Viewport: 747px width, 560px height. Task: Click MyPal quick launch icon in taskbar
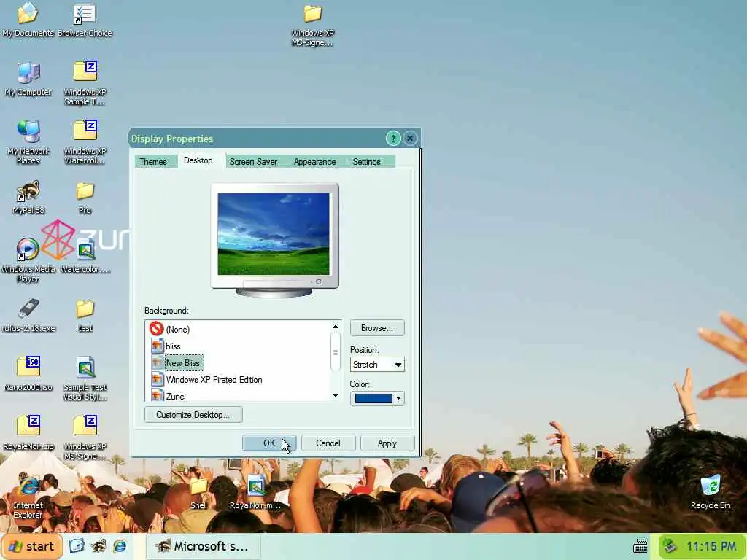coord(98,545)
